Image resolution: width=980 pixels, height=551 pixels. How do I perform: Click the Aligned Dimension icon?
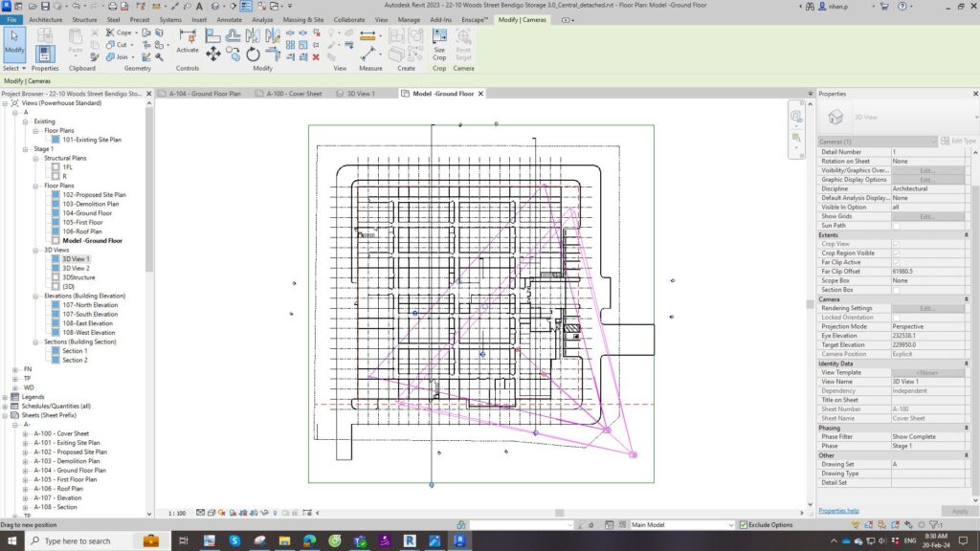(367, 55)
